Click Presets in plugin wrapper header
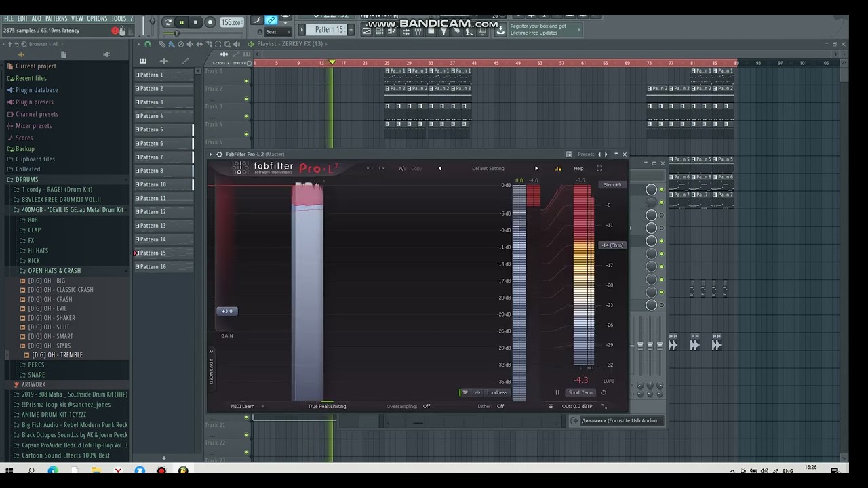The width and height of the screenshot is (868, 488). (586, 155)
